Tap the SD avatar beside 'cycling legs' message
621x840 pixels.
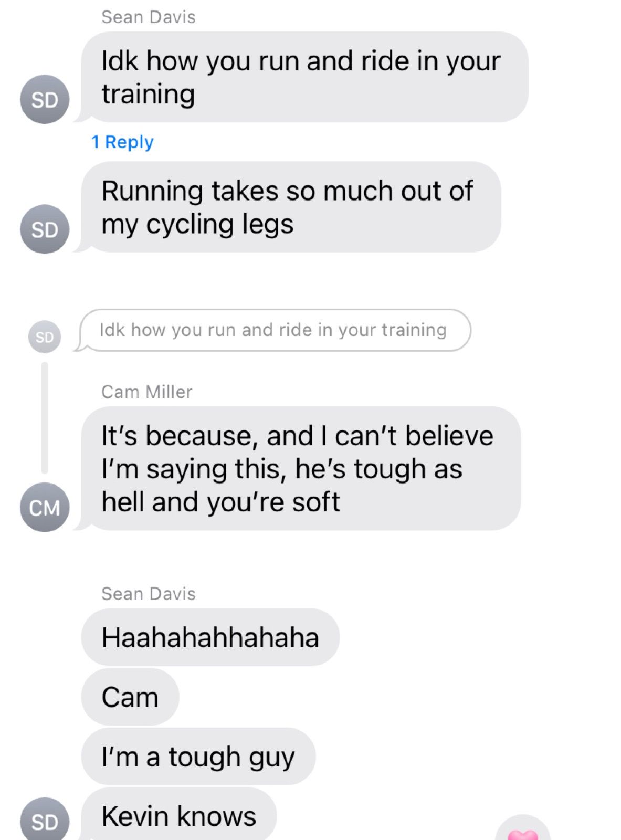coord(45,229)
